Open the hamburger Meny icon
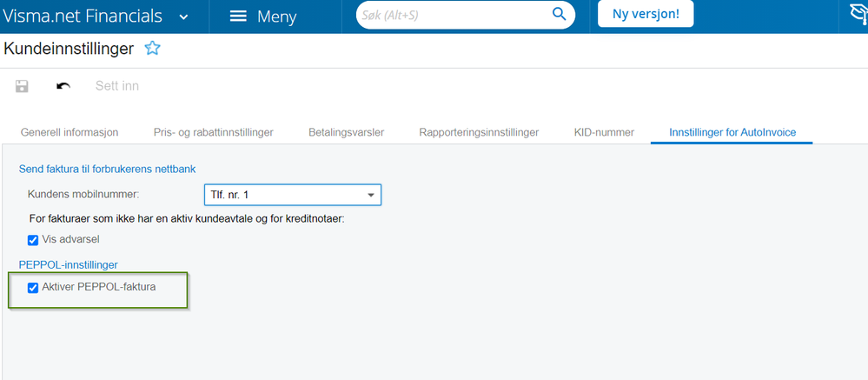868x380 pixels. tap(238, 16)
